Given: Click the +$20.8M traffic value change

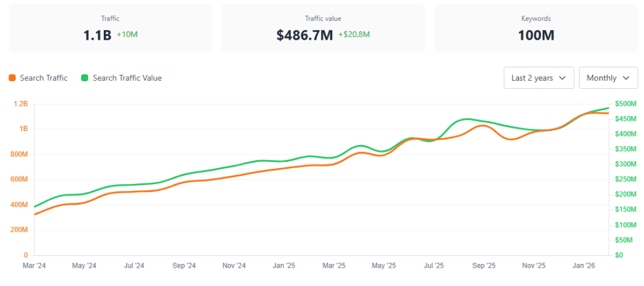Looking at the screenshot, I should (x=354, y=35).
